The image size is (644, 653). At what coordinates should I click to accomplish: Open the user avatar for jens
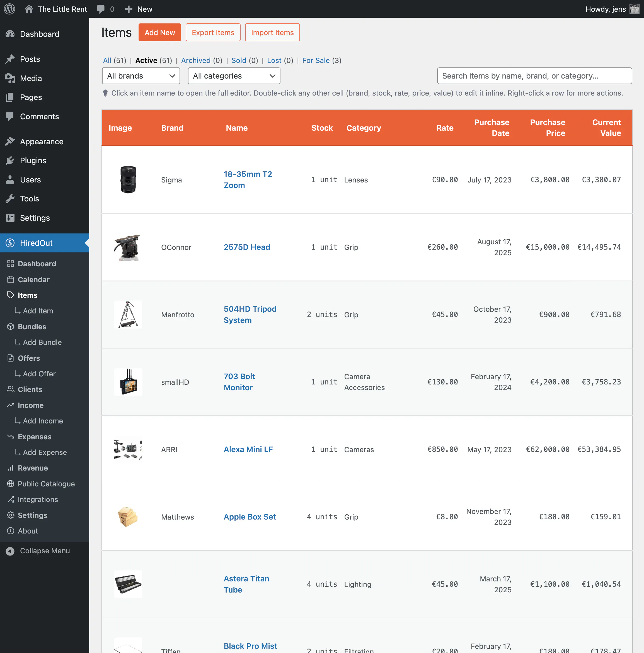tap(635, 9)
